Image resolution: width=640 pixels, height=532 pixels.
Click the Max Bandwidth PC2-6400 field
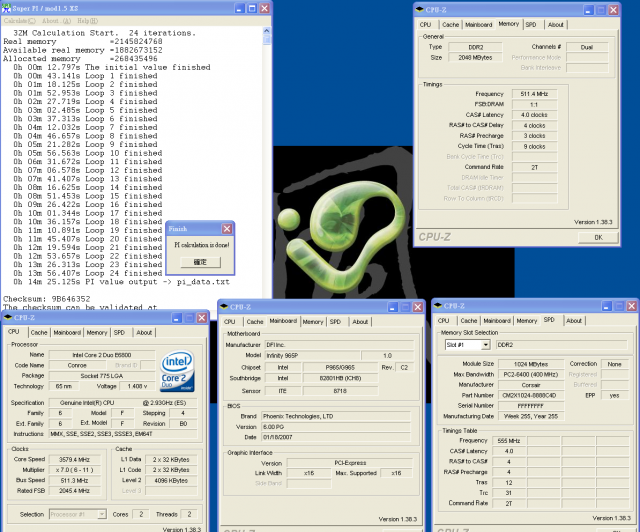[531, 374]
